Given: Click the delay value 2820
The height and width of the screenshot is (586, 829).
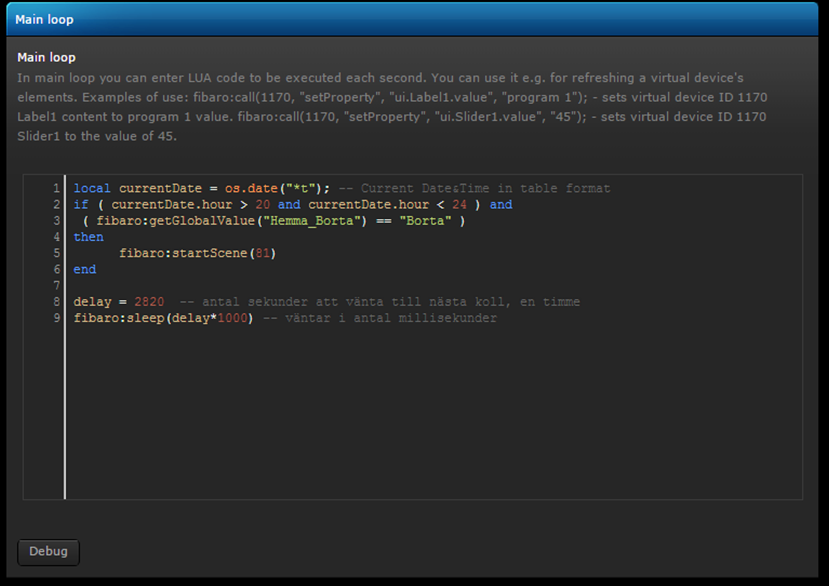Looking at the screenshot, I should pos(149,302).
